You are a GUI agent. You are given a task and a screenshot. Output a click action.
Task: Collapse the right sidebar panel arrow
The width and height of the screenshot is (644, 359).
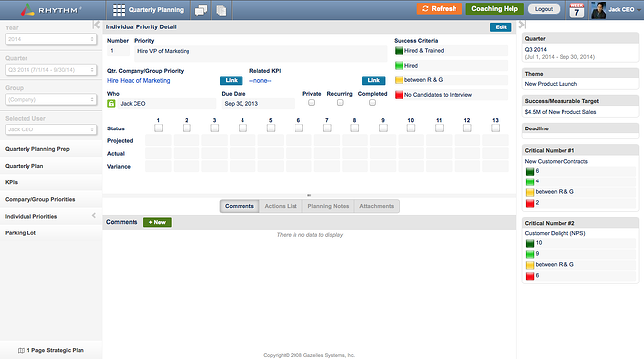pos(522,25)
